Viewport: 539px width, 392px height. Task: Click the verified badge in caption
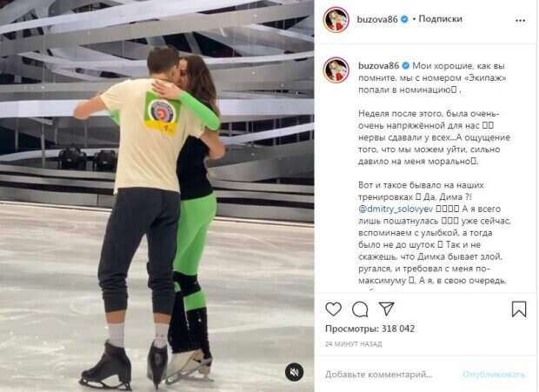(x=406, y=65)
